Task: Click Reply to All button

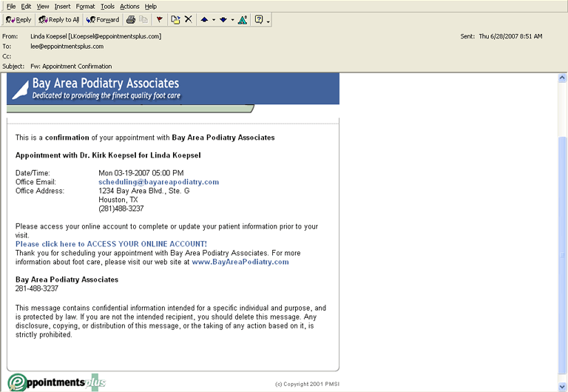Action: click(59, 20)
